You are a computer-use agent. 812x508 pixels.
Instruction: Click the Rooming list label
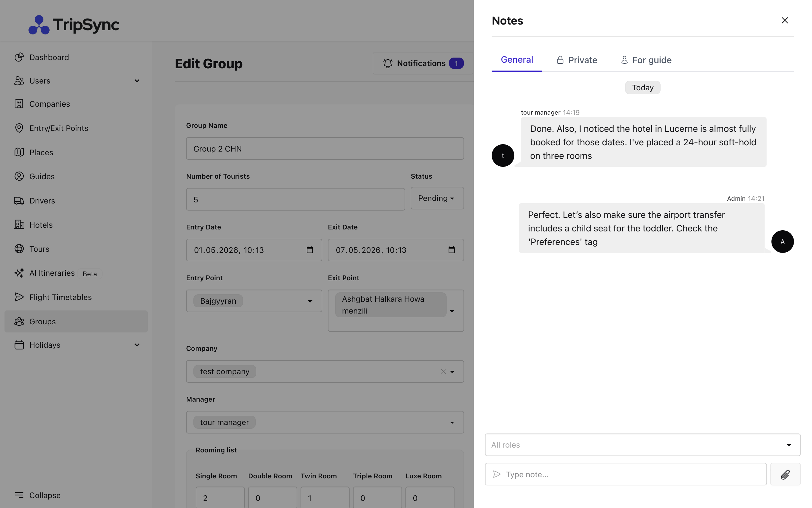tap(216, 450)
